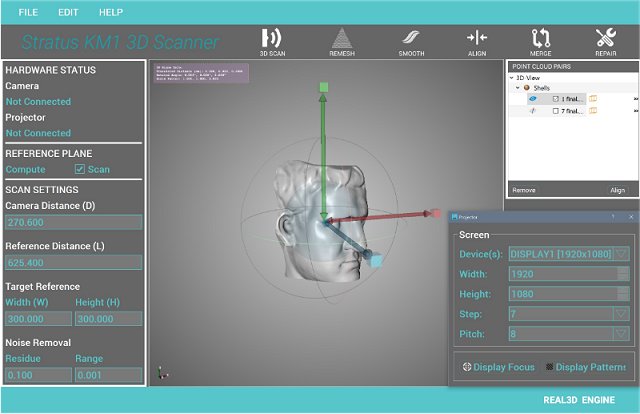Click the red X-axis gizmo handle
This screenshot has width=640, height=414.
click(436, 213)
